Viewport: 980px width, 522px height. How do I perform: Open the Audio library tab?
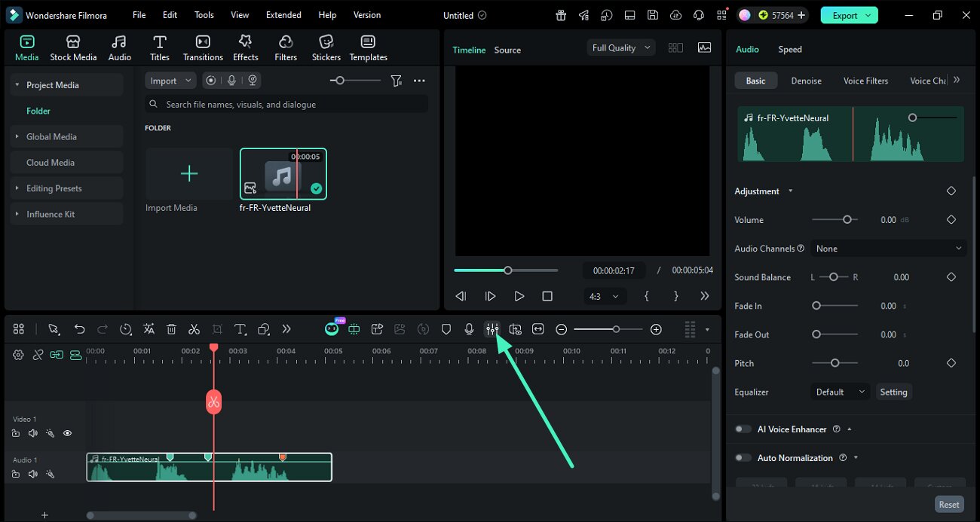point(119,48)
